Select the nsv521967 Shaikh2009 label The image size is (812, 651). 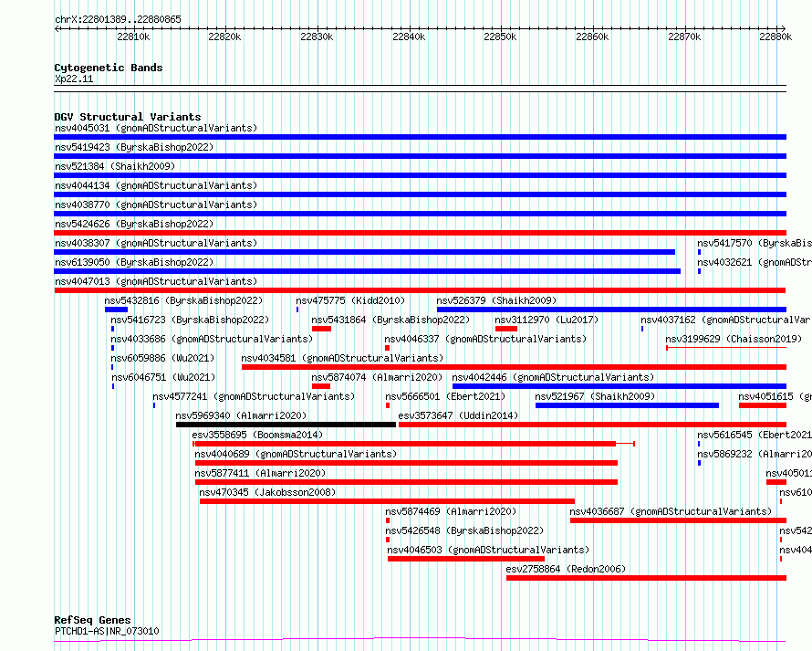(x=595, y=396)
